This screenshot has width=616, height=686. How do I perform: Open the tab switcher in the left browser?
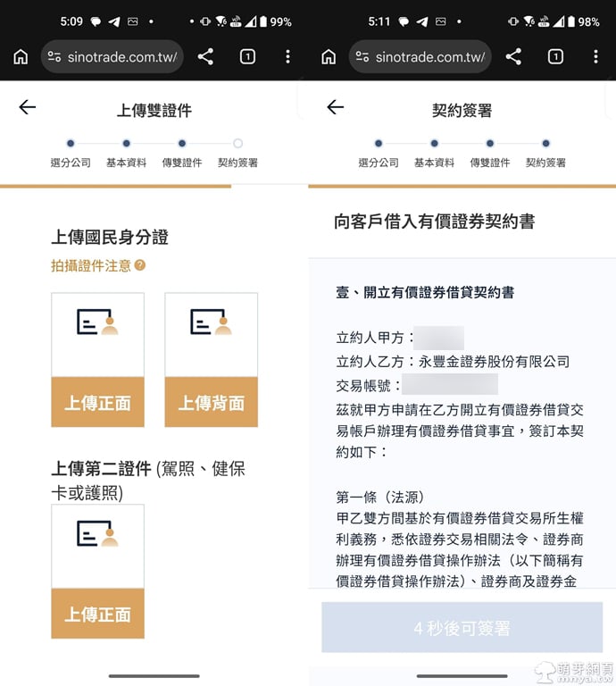click(x=247, y=57)
